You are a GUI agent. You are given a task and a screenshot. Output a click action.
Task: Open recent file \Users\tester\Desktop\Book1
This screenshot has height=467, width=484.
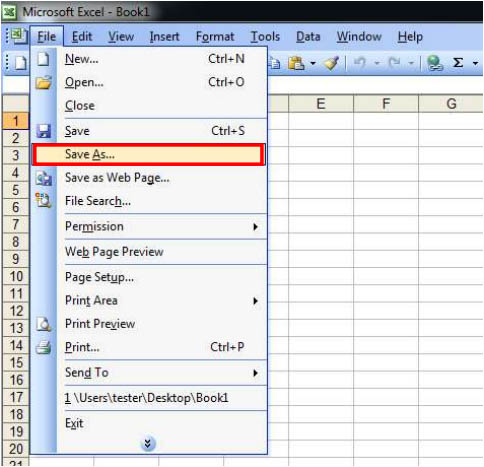tap(149, 398)
